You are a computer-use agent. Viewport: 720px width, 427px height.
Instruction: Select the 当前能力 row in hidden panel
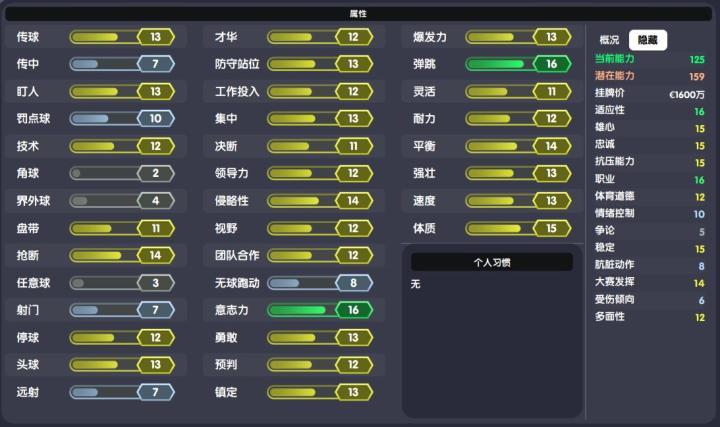tap(650, 59)
